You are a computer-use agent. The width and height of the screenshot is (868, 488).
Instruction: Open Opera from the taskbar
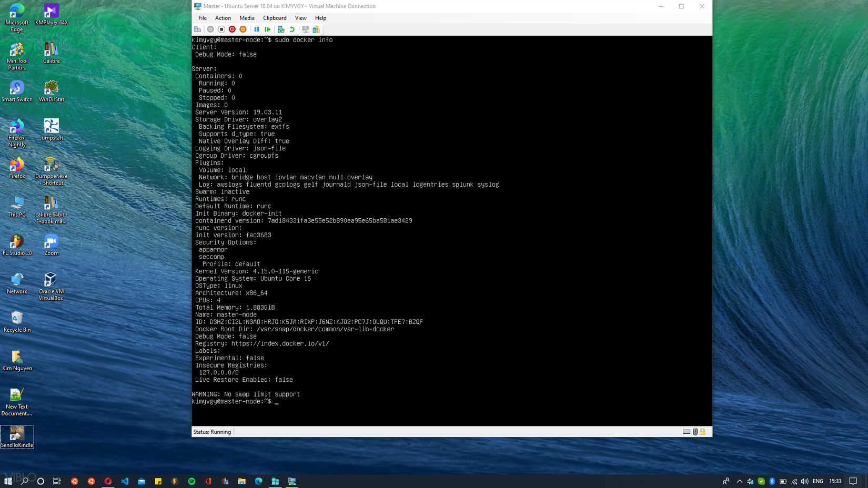point(108,481)
